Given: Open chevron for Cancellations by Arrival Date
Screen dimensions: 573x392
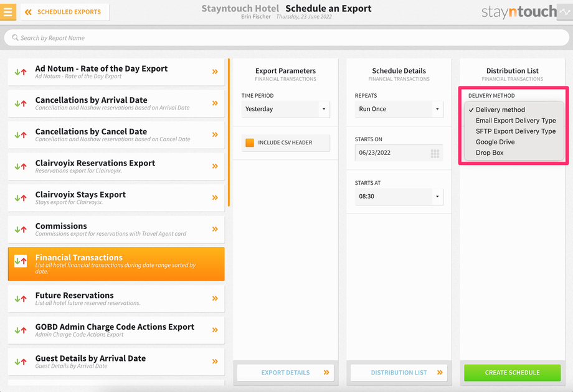Looking at the screenshot, I should point(215,103).
